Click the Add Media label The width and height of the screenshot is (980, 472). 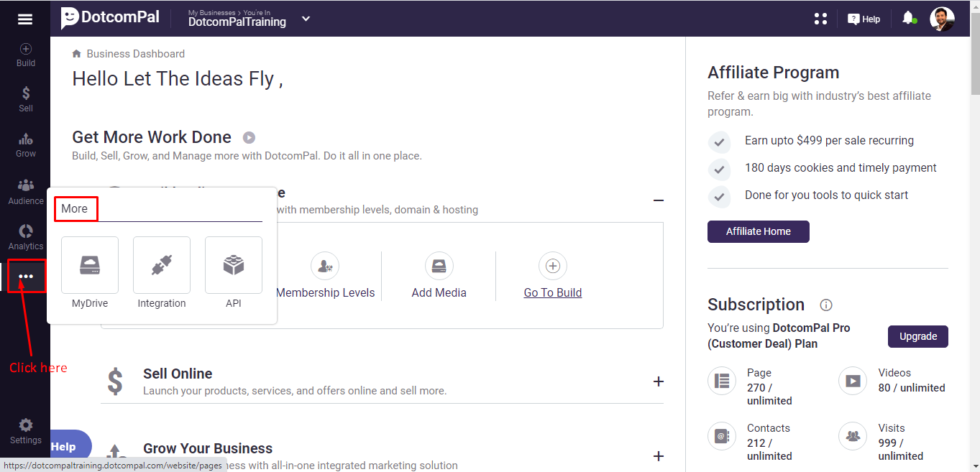[x=439, y=292]
